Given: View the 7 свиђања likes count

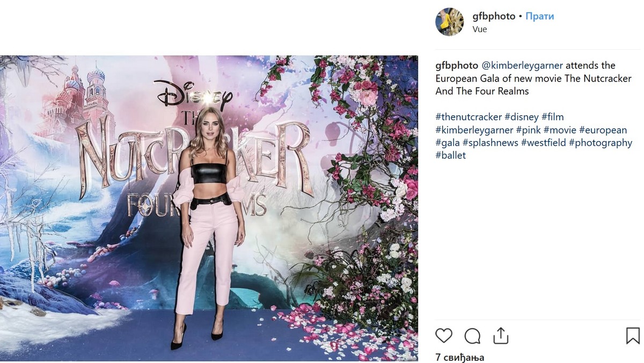Looking at the screenshot, I should coord(460,357).
